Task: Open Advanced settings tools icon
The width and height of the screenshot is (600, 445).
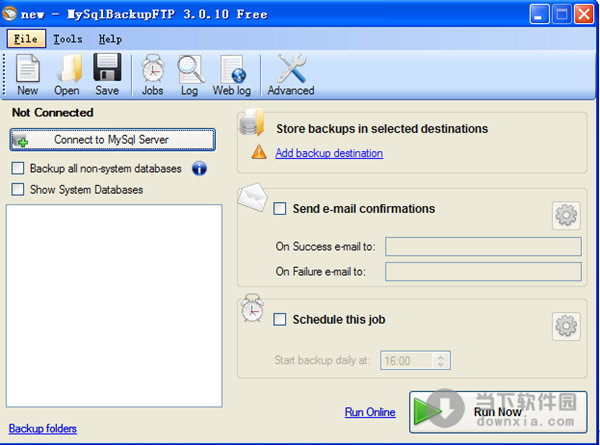Action: (290, 74)
